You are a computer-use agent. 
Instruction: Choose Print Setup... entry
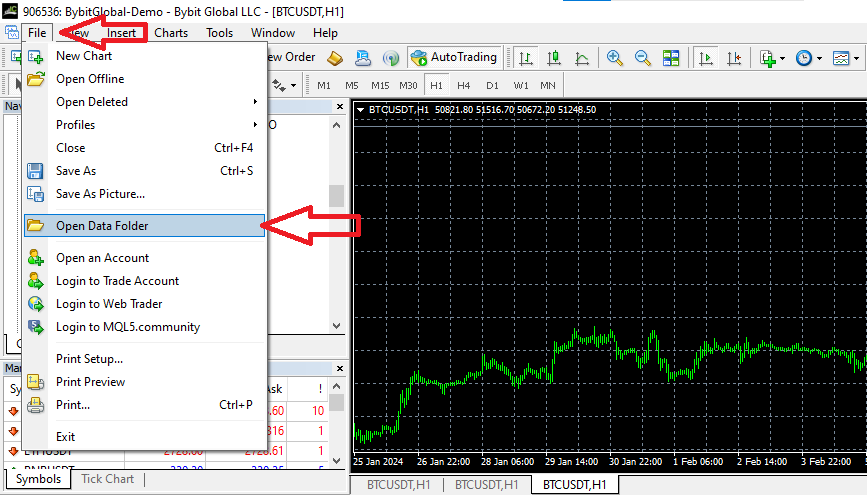point(144,359)
